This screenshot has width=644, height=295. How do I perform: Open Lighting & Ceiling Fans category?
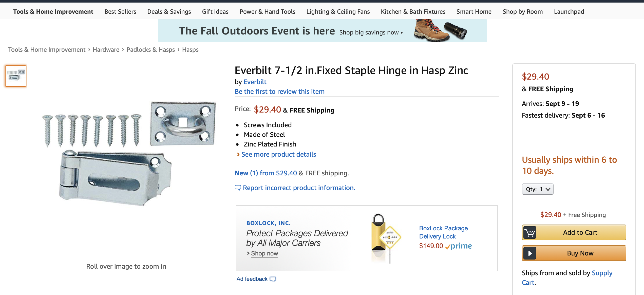(338, 12)
